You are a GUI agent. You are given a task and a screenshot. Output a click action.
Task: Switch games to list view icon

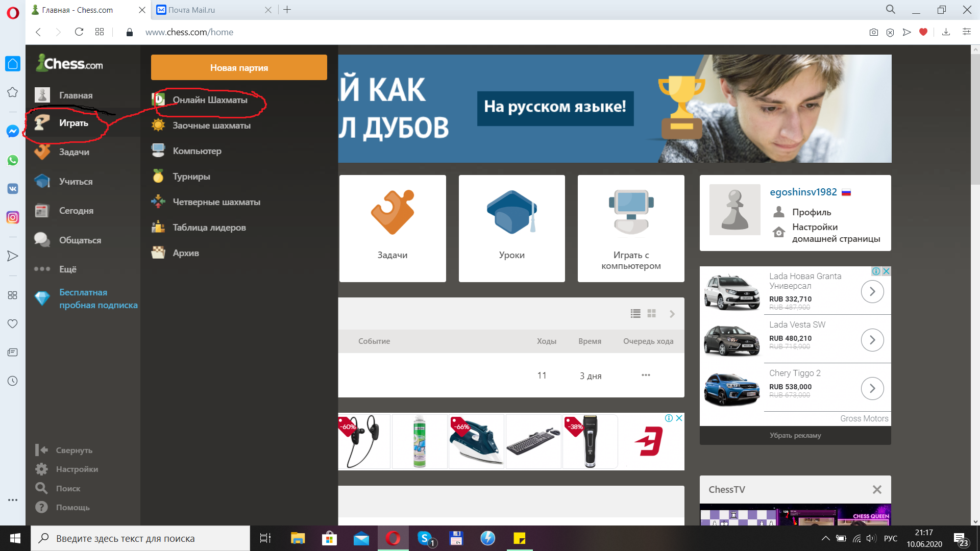click(635, 314)
